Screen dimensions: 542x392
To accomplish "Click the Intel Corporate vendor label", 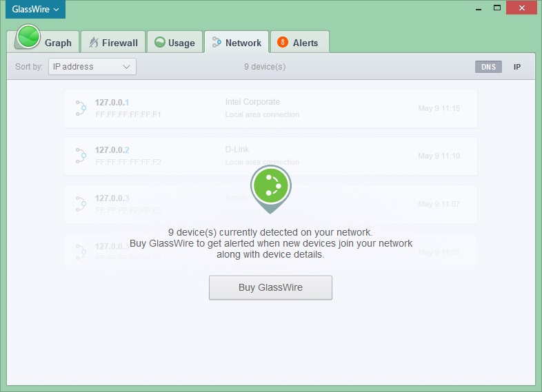I will click(252, 102).
